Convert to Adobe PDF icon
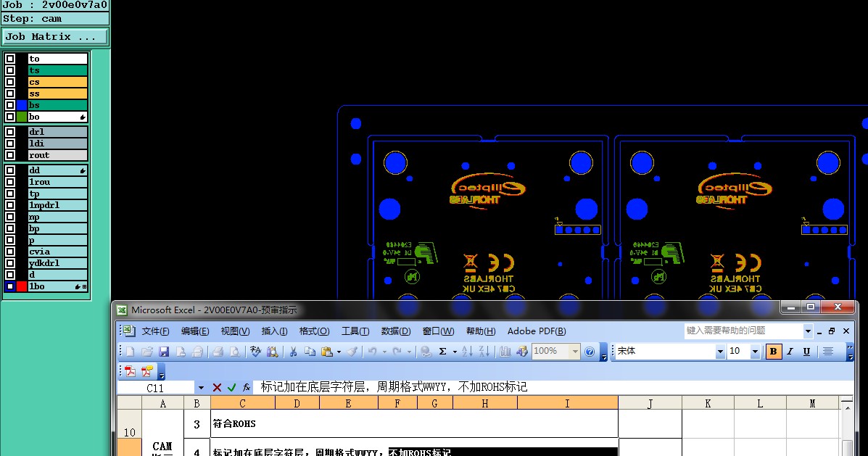Viewport: 868px width, 456px height. coord(130,371)
